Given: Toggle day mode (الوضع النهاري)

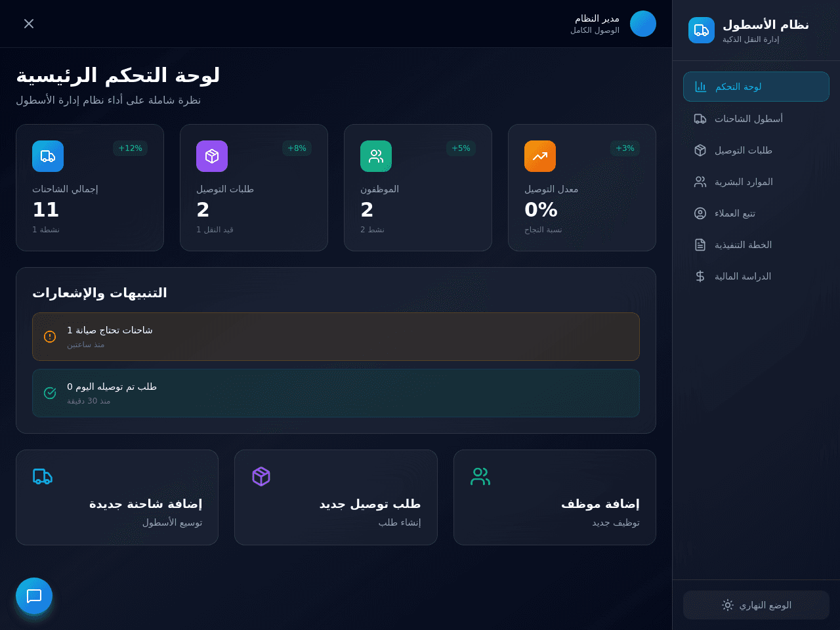Looking at the screenshot, I should pos(756,605).
